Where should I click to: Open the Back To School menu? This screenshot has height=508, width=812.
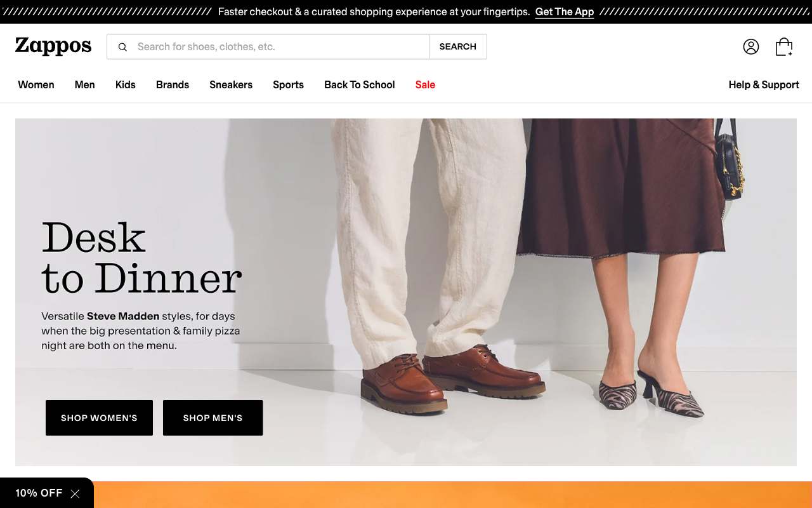(360, 84)
